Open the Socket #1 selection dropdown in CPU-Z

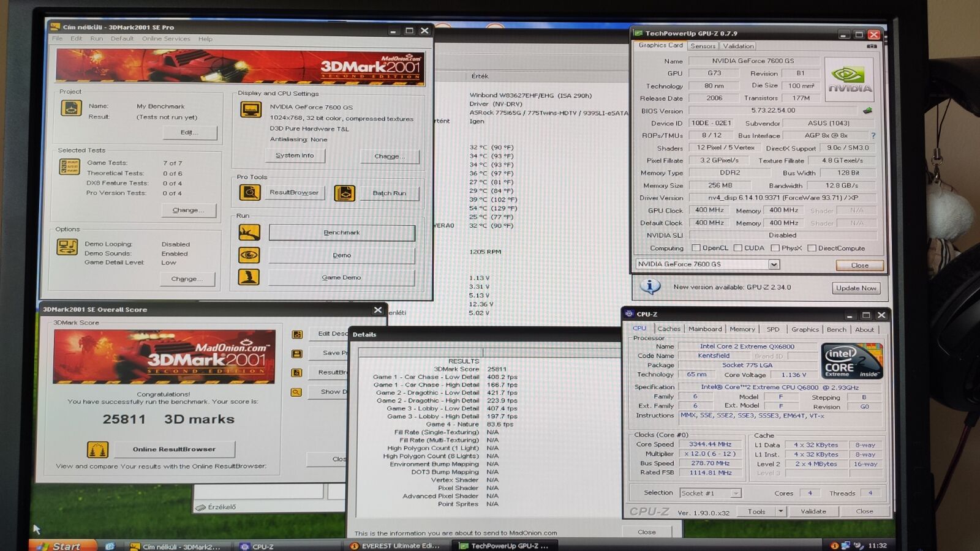click(736, 493)
